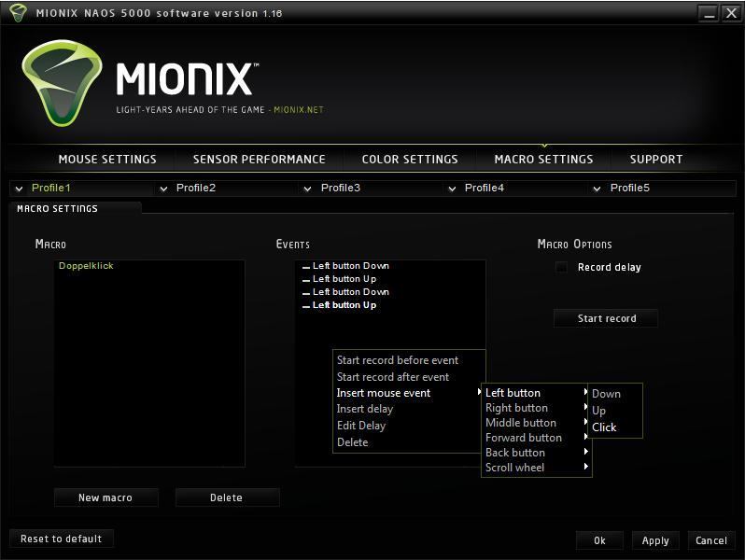Choose Edit Delay from context menu
The image size is (745, 560).
click(361, 426)
